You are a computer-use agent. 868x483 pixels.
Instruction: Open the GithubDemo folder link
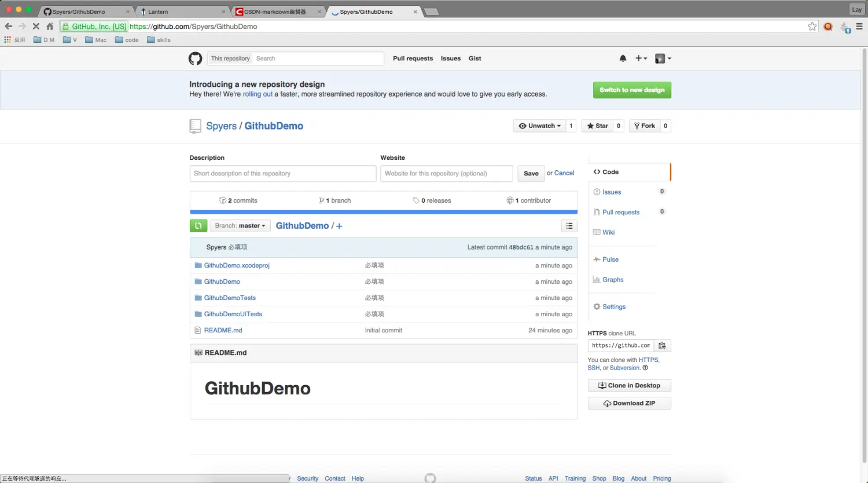(x=222, y=281)
